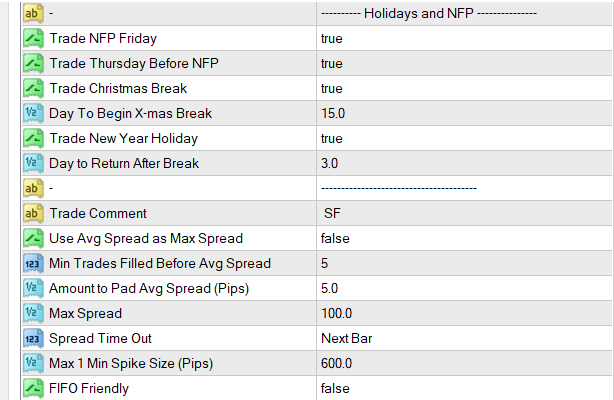This screenshot has width=614, height=400.
Task: Click the boolean icon beside Trade NFP Friday
Action: (31, 39)
